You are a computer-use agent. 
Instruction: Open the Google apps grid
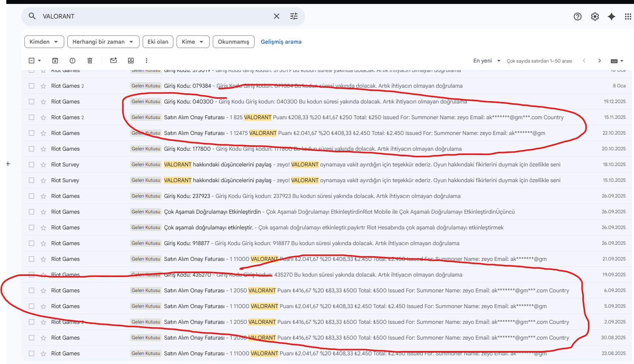click(x=628, y=17)
